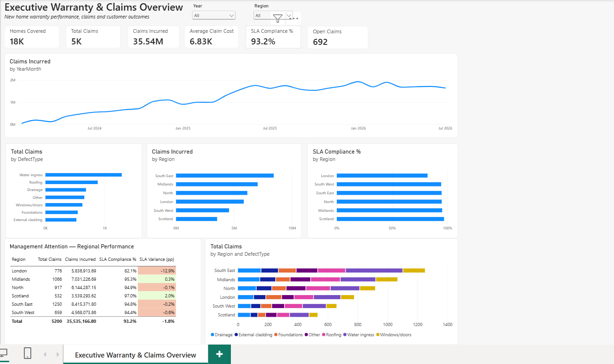The height and width of the screenshot is (364, 614).
Task: Open the Year slicer dropdown
Action: point(214,15)
